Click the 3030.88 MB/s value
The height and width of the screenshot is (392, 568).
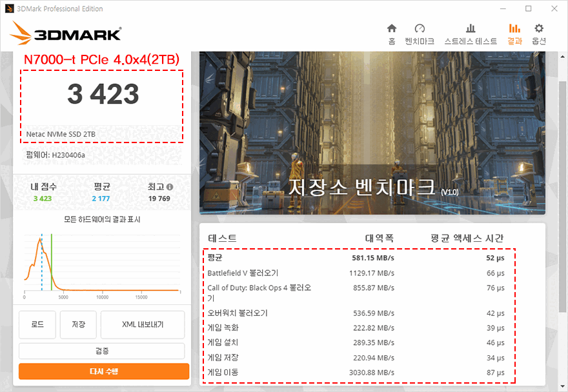372,373
